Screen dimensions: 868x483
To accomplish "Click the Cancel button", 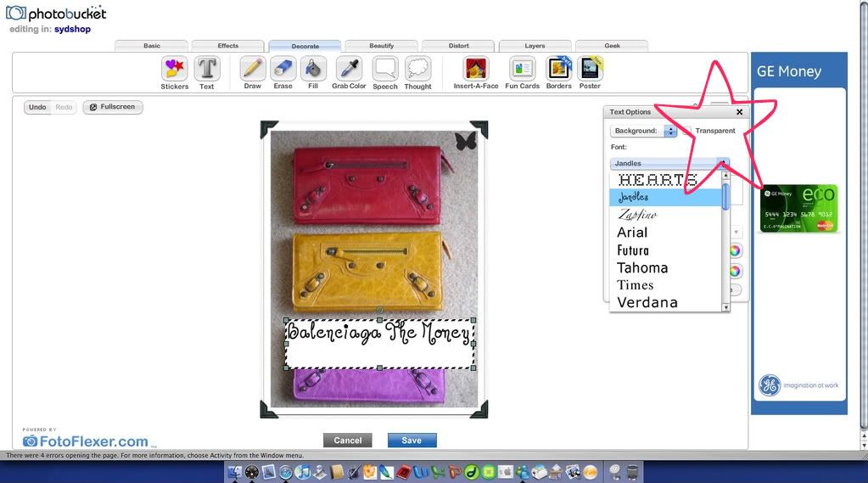I will coord(348,441).
